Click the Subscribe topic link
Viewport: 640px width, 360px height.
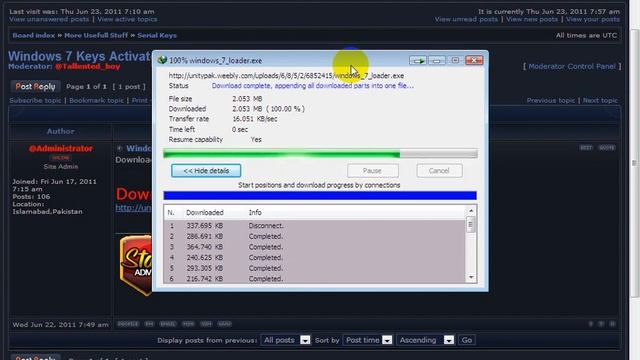coord(35,100)
